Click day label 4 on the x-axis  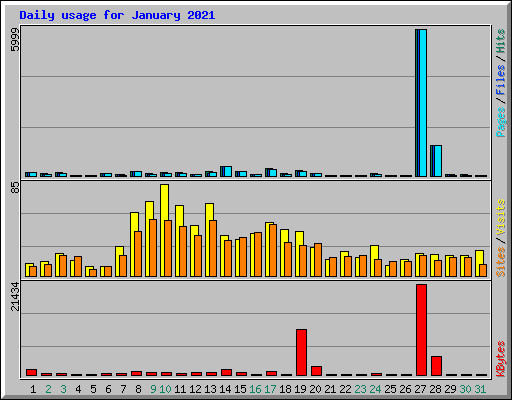78,389
